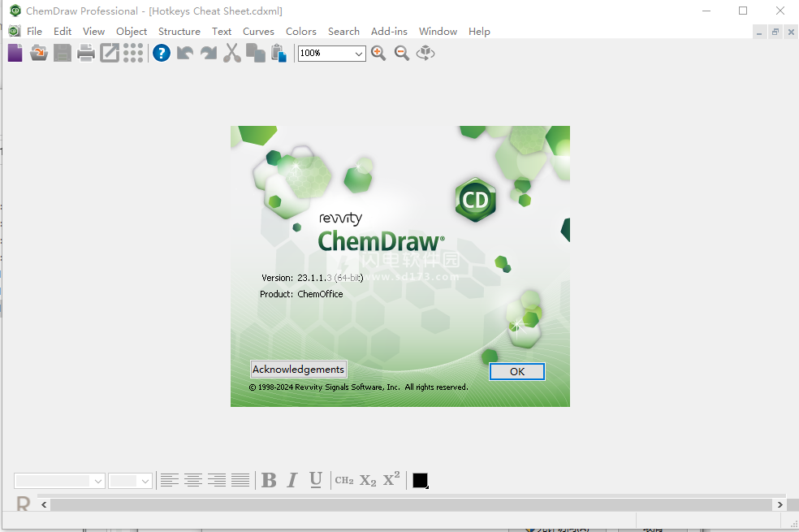Open the black text color swatch

coord(420,481)
